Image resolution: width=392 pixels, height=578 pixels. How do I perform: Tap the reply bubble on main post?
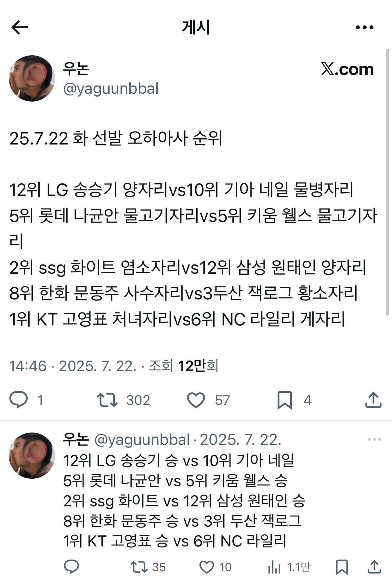(x=19, y=400)
